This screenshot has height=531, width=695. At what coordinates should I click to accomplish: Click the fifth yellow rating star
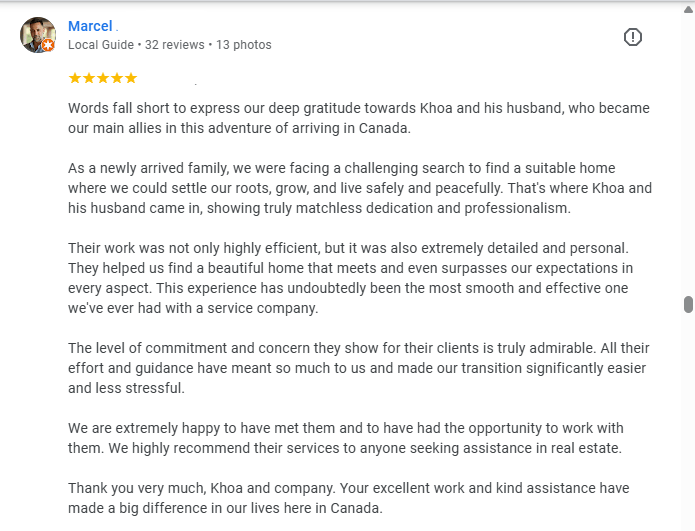tap(131, 78)
